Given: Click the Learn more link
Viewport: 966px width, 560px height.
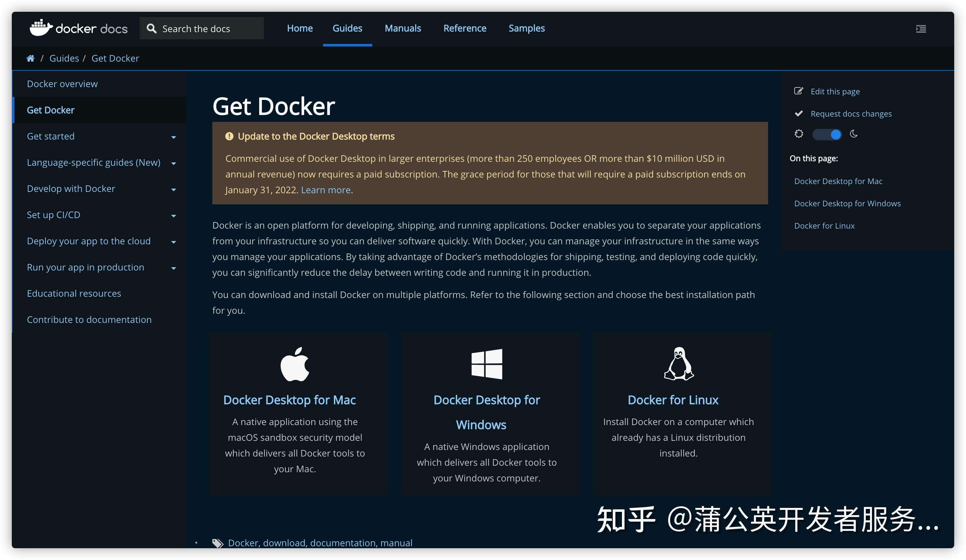Looking at the screenshot, I should click(x=325, y=190).
